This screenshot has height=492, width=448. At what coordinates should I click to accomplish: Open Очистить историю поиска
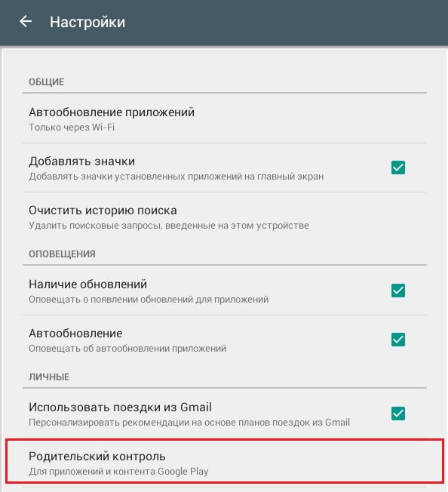225,217
